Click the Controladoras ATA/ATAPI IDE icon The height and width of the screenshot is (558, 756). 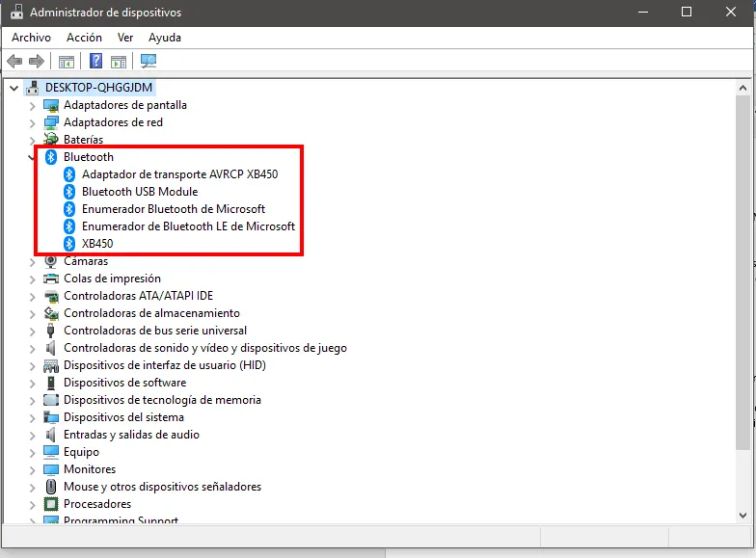(x=51, y=296)
